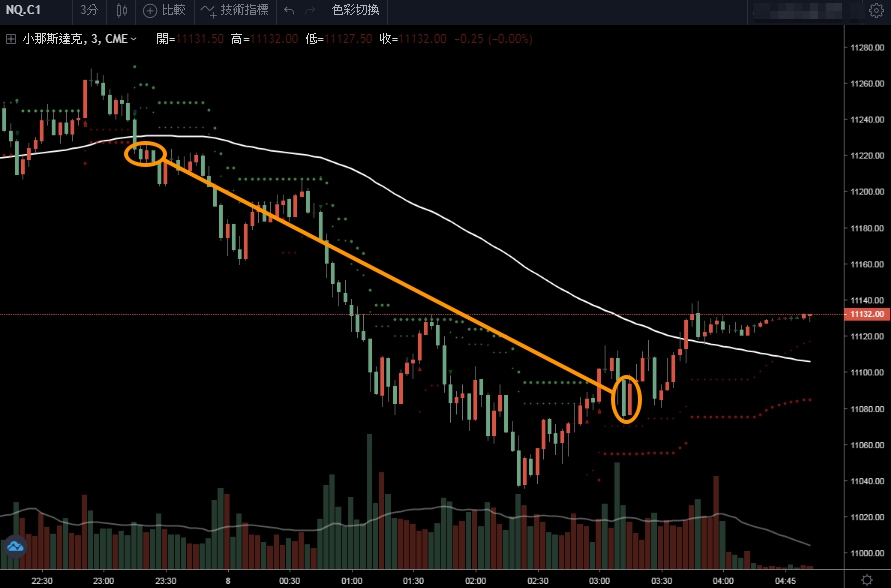Viewport: 891px width, 588px height.
Task: Click the 01:00 time axis label
Action: 352,581
